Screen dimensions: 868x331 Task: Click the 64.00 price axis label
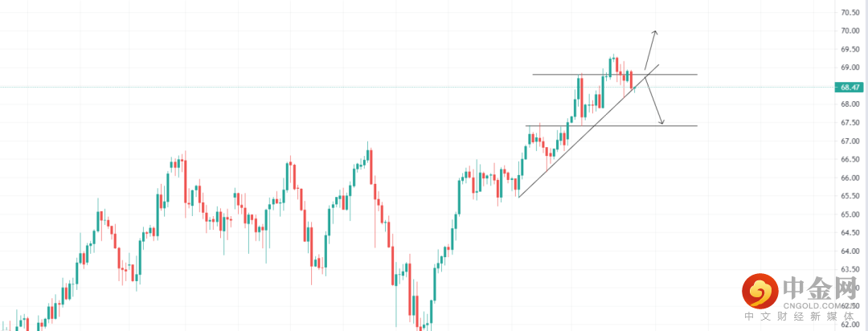(850, 252)
